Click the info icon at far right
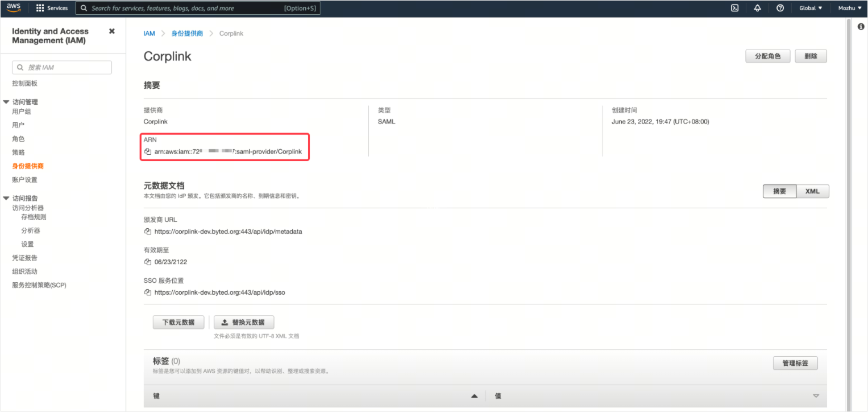The image size is (868, 412). (x=861, y=27)
